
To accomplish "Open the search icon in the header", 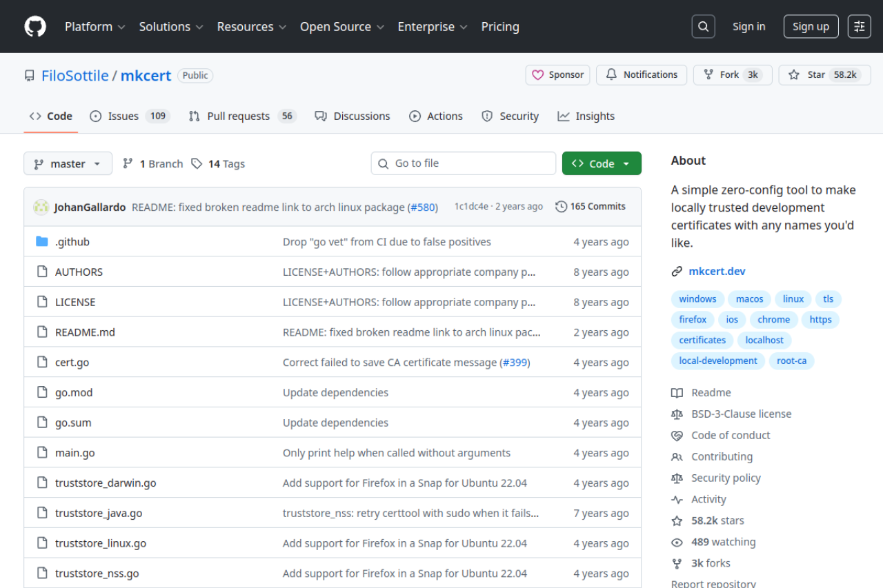I will click(703, 26).
